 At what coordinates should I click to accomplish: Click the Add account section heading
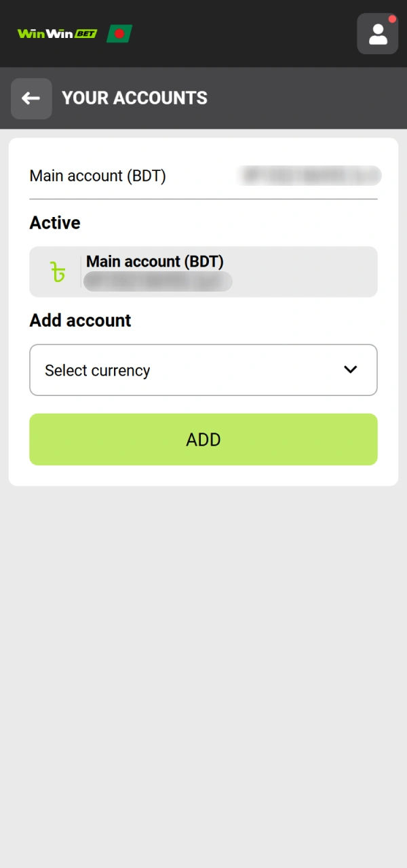(x=80, y=321)
